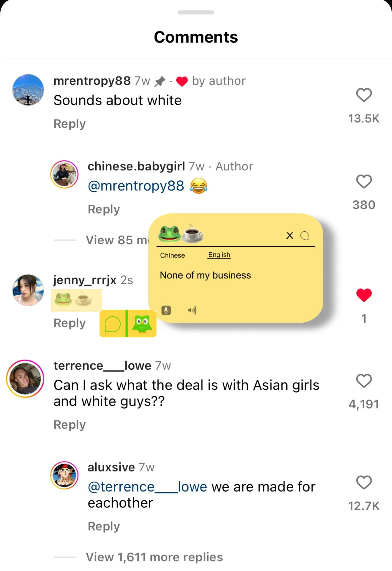This screenshot has height=571, width=392.
Task: Click the search icon in translation popup
Action: click(305, 236)
